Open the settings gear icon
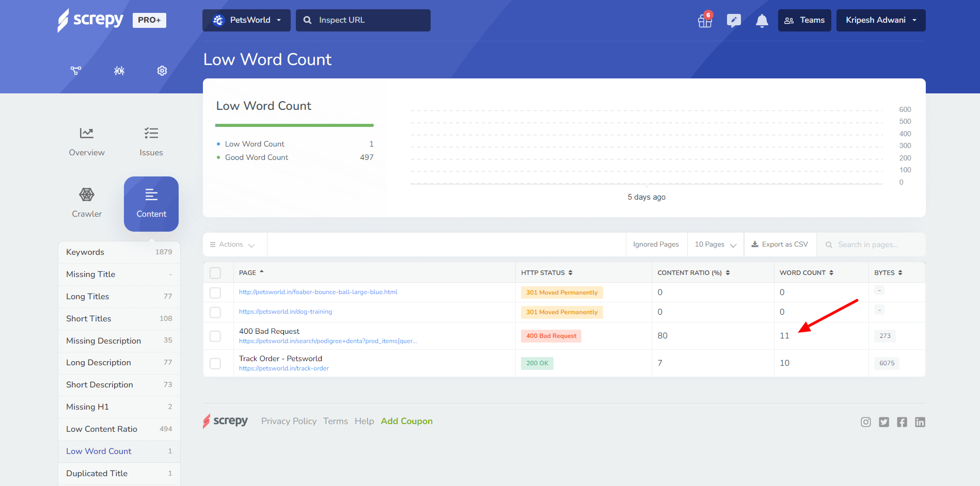The image size is (980, 486). (162, 71)
